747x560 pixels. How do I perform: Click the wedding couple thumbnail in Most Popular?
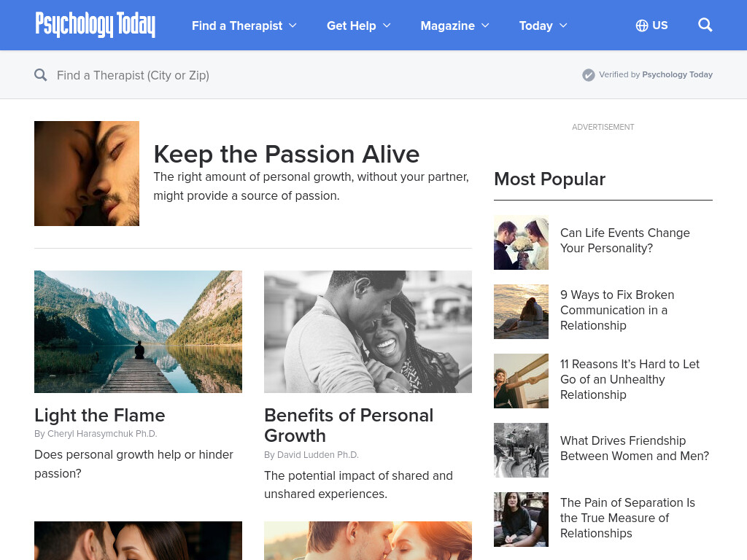[521, 242]
